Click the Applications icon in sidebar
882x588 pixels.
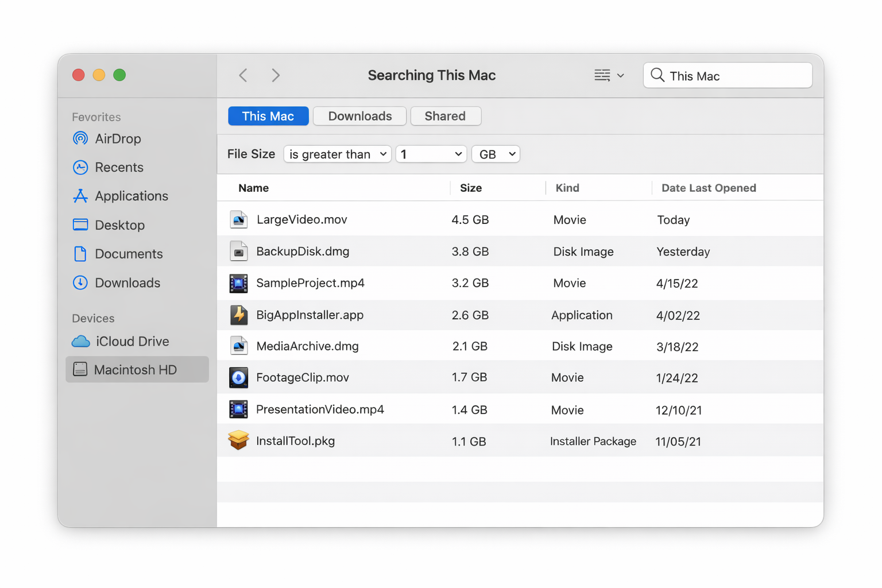point(80,196)
